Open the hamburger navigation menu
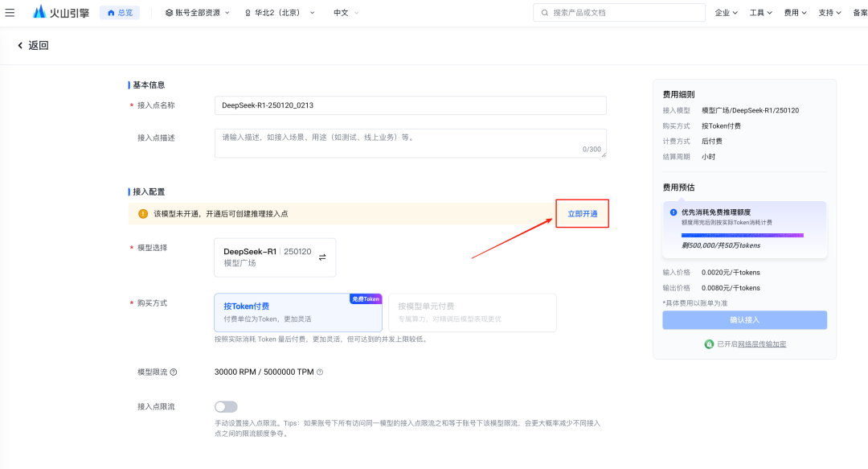 click(10, 12)
